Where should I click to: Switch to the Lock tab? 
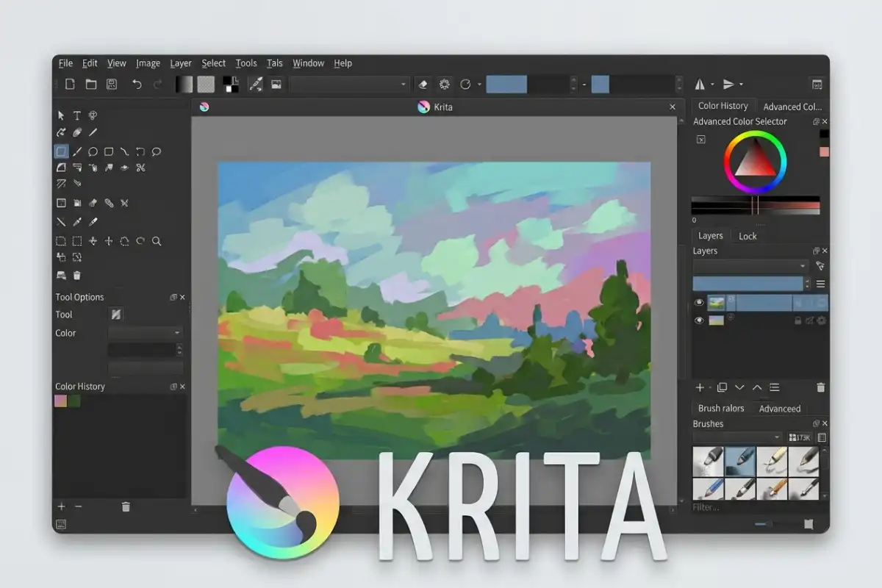tap(747, 236)
